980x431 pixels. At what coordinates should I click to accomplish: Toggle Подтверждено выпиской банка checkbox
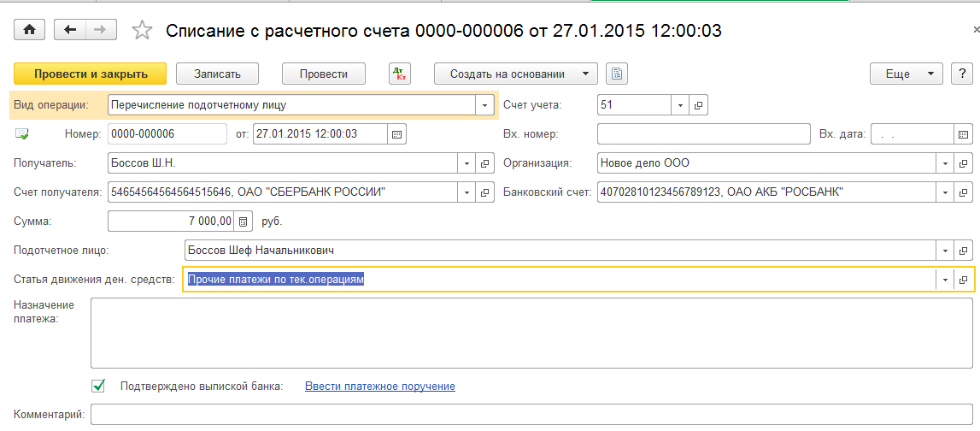tap(98, 386)
